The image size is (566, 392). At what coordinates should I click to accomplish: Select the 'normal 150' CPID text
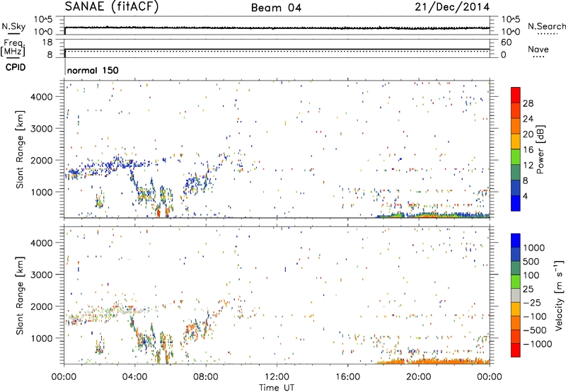click(x=93, y=70)
